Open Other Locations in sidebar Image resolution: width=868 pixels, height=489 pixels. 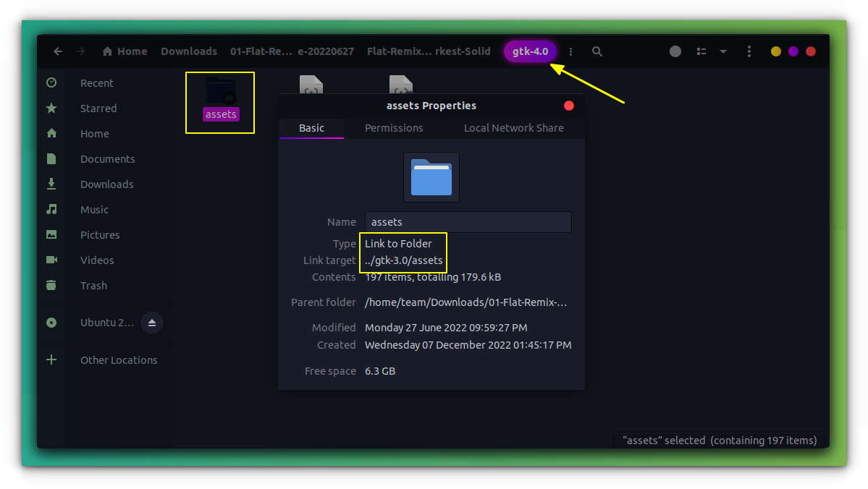(x=119, y=360)
